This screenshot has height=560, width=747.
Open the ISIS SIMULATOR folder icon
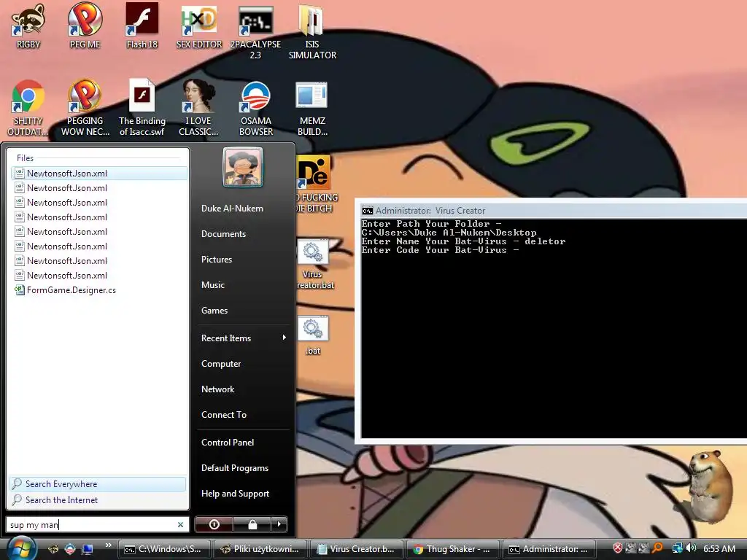tap(312, 31)
